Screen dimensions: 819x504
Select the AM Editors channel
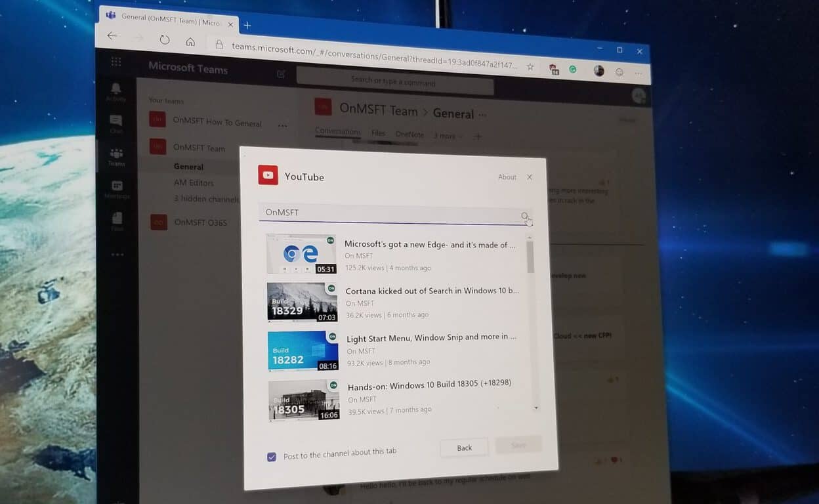tap(194, 182)
